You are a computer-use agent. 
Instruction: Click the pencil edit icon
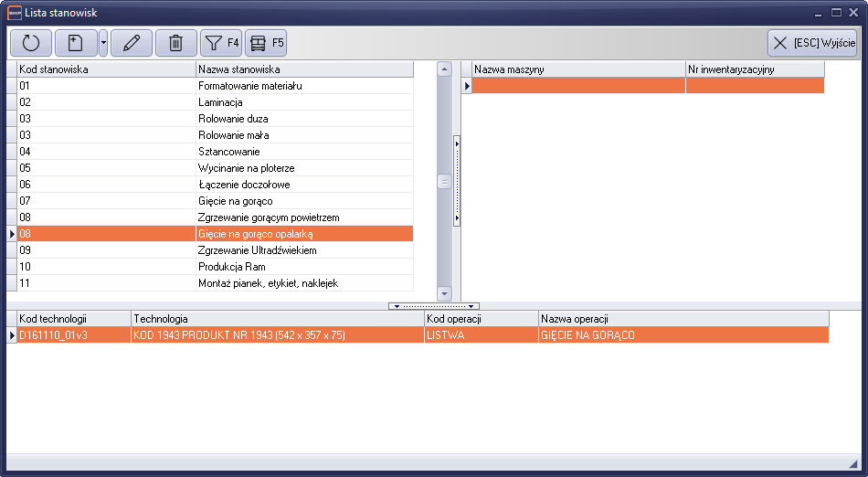pos(131,43)
